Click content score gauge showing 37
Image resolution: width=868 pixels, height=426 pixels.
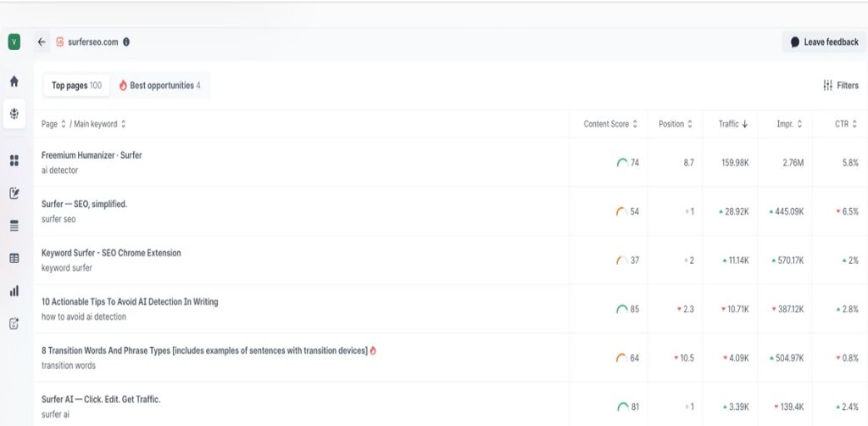tap(621, 261)
